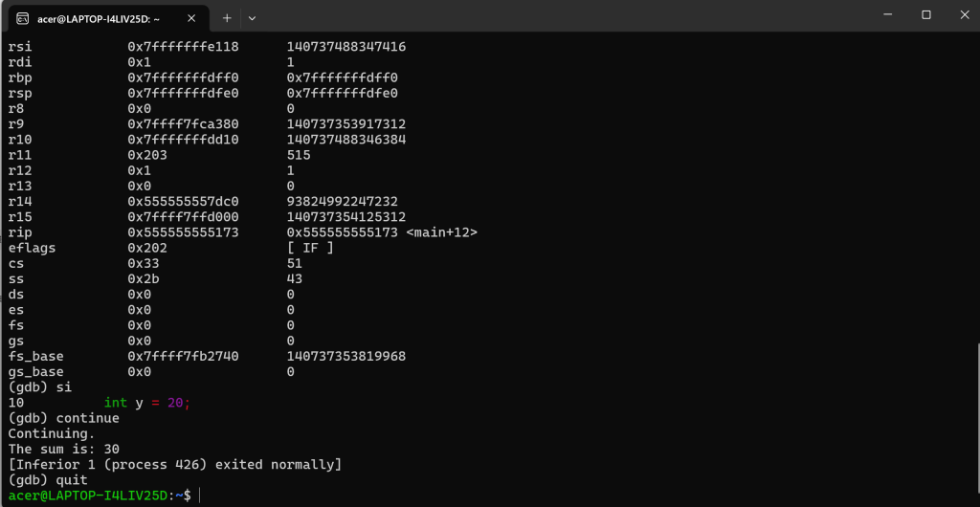Close the acer@LAPTOP-I4LIV25D tab
980x507 pixels.
point(191,18)
